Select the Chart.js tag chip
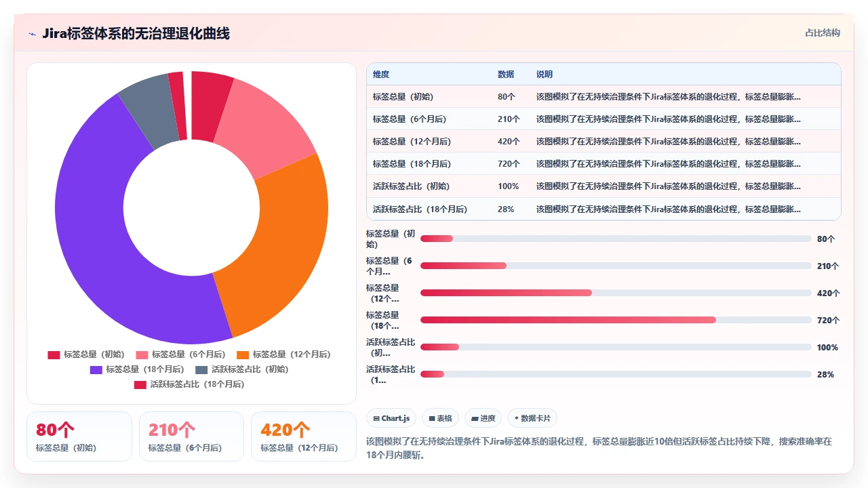 [x=391, y=418]
